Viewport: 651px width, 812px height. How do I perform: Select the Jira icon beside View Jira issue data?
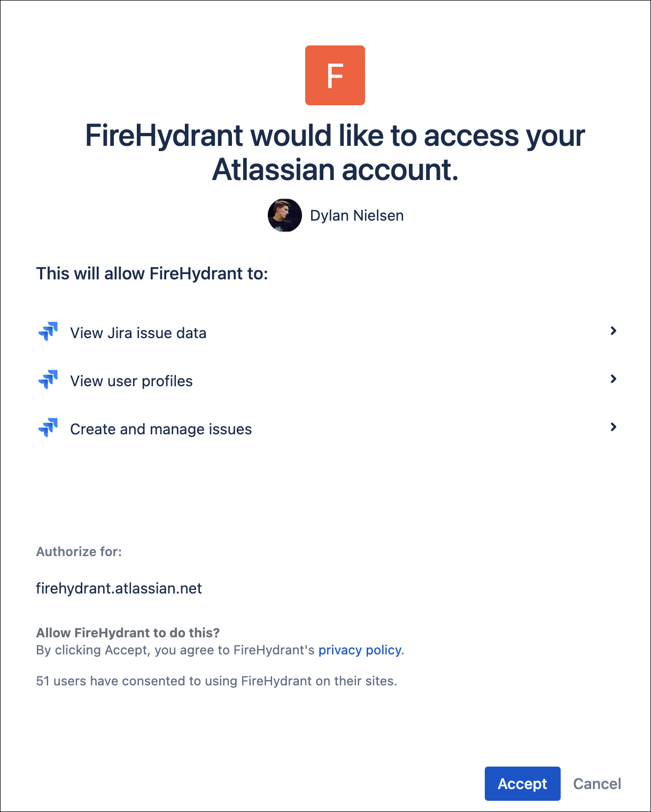pos(48,332)
